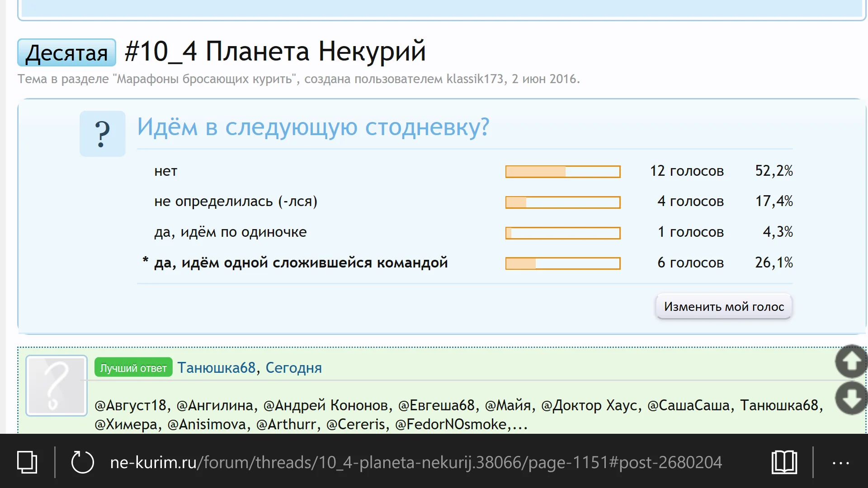
Task: Click the нет option results bar
Action: 562,172
